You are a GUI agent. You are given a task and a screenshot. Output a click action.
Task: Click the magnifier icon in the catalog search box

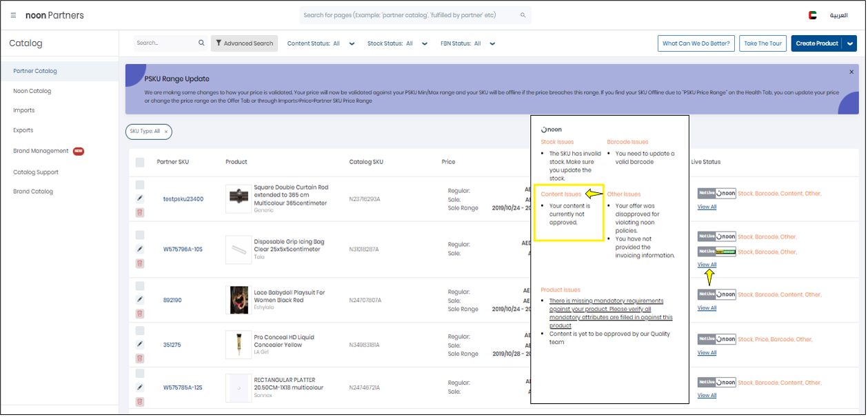[x=201, y=42]
